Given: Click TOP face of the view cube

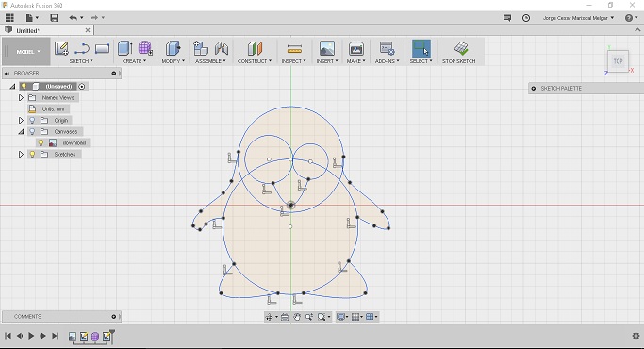Looking at the screenshot, I should tap(619, 61).
